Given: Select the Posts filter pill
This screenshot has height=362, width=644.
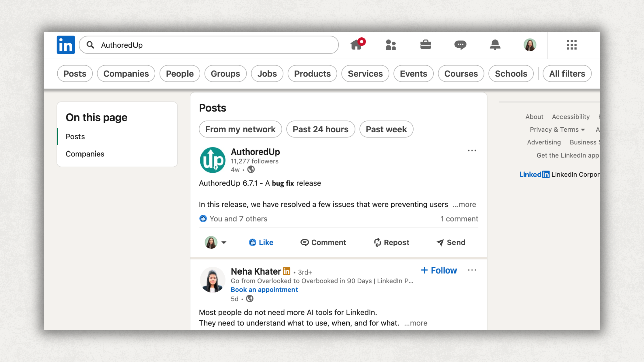Looking at the screenshot, I should point(75,74).
